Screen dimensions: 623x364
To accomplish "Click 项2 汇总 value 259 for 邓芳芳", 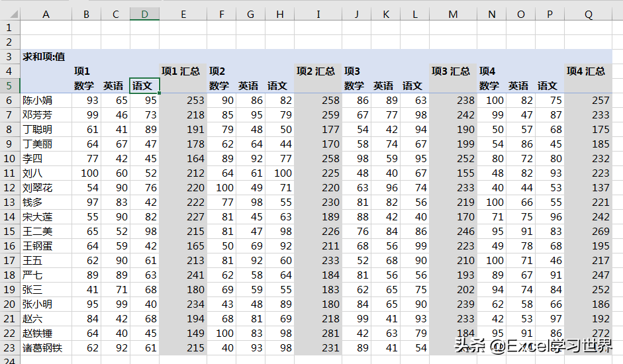I will pos(318,115).
